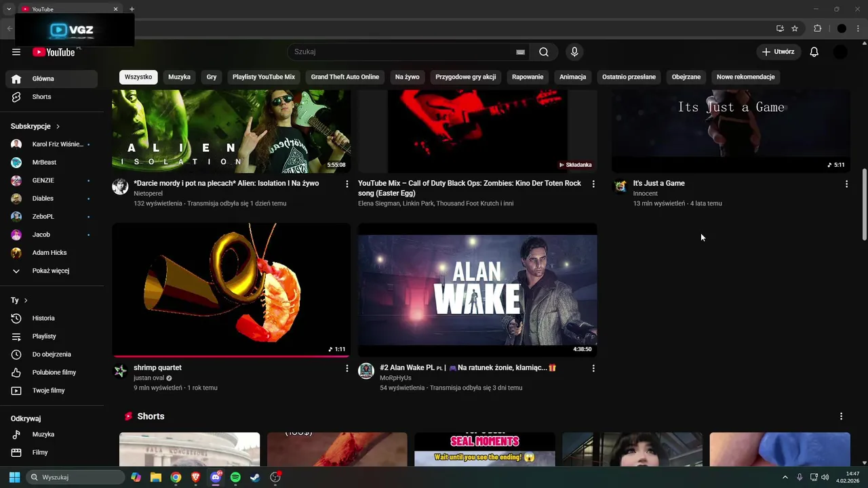Open Karol Friz Wiśniewski subscription
This screenshot has width=868, height=488.
pos(52,144)
